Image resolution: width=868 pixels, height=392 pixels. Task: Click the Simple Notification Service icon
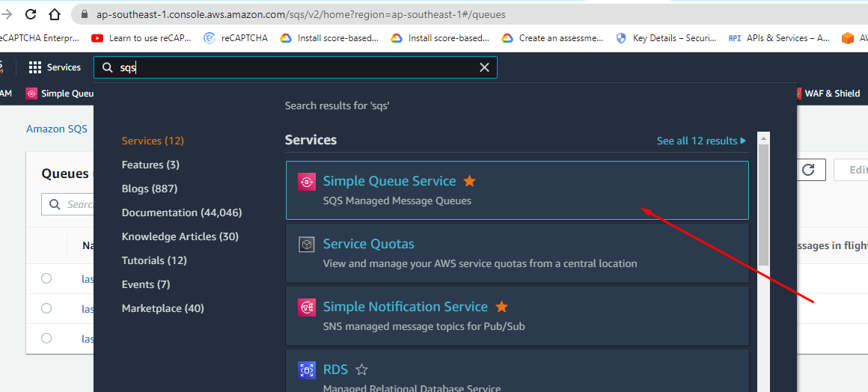coord(307,307)
